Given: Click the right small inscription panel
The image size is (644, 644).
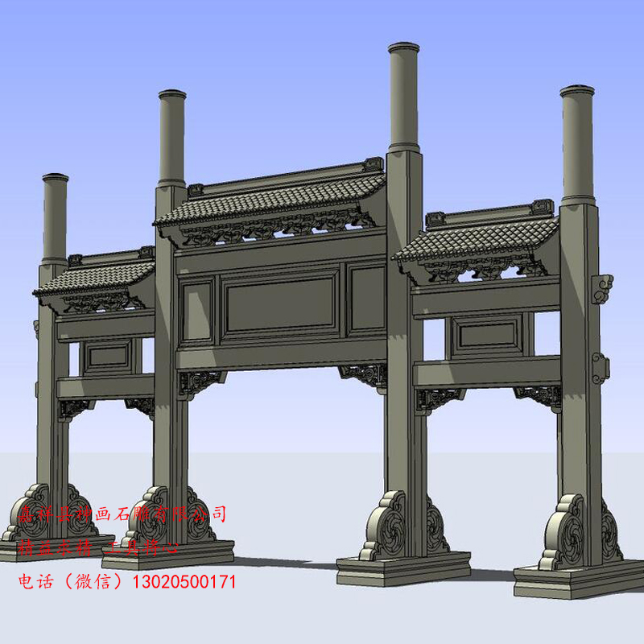Looking at the screenshot, I should pyautogui.click(x=485, y=334).
